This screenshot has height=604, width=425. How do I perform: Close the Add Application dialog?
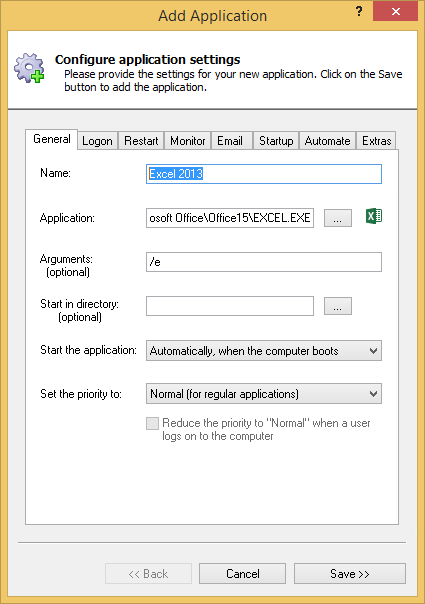click(395, 11)
